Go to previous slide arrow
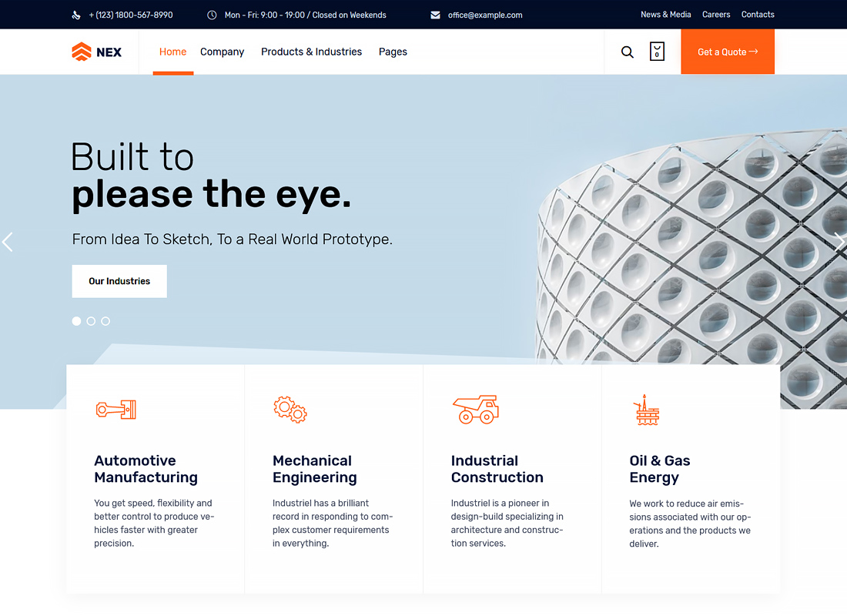The image size is (847, 616). point(8,242)
